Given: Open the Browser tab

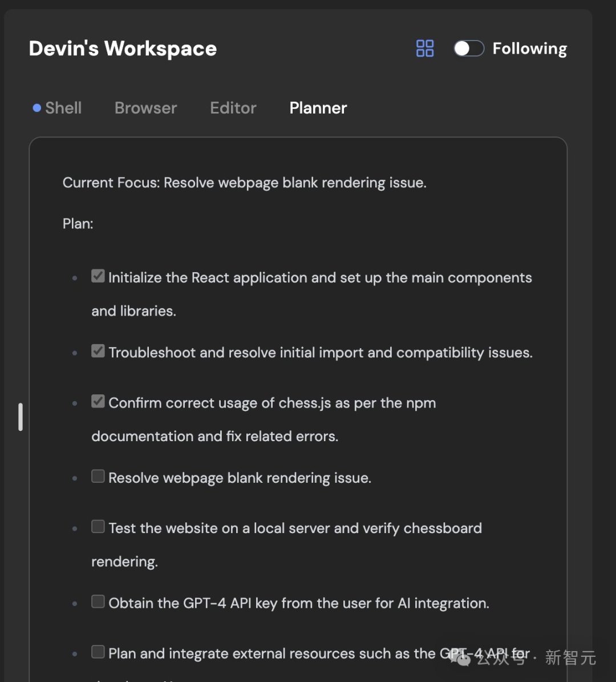Looking at the screenshot, I should coord(145,108).
